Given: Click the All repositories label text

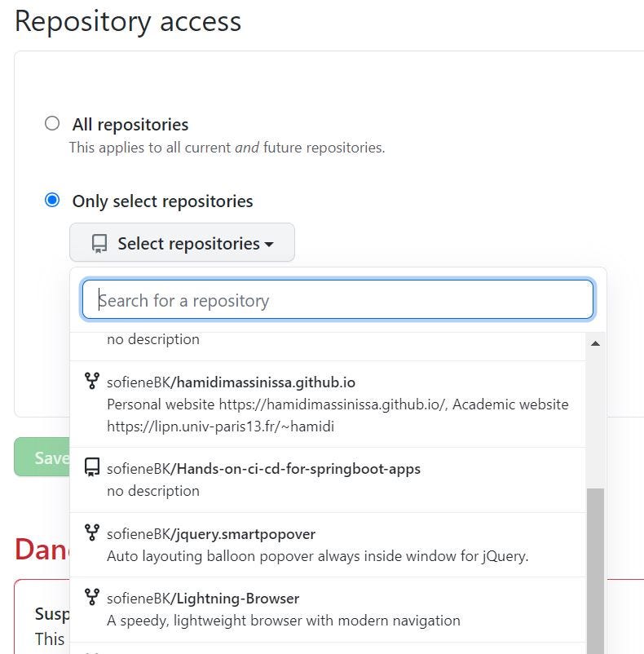Looking at the screenshot, I should pos(130,125).
